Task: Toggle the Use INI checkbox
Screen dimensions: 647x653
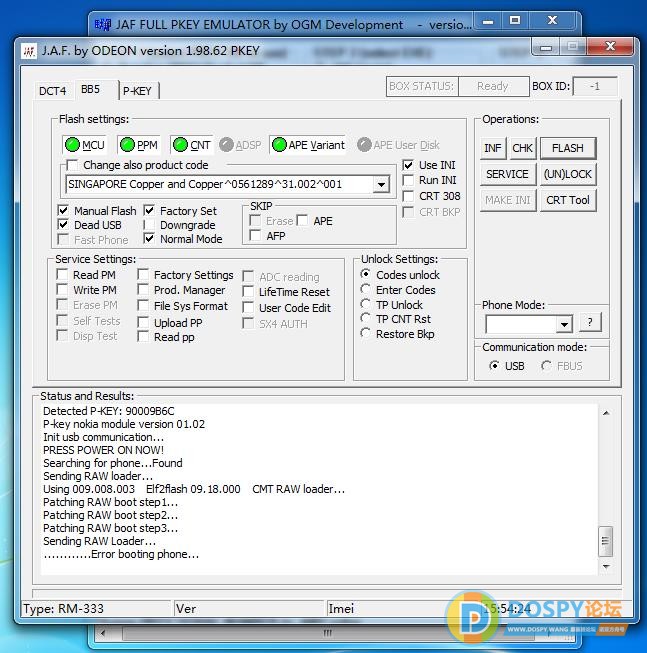Action: [x=408, y=165]
